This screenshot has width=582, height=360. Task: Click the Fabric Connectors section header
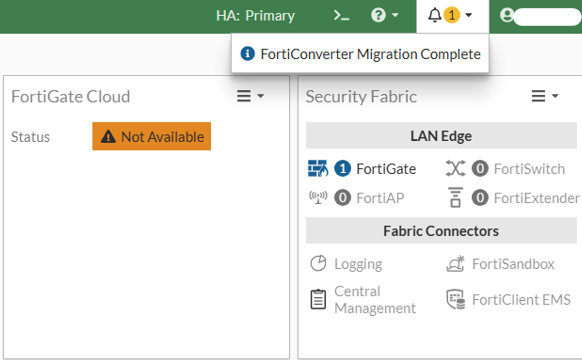(441, 231)
